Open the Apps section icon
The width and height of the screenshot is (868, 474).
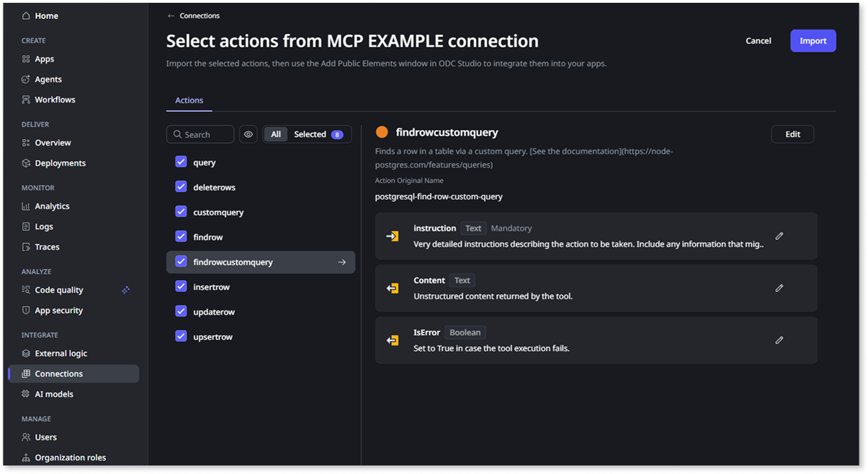(26, 59)
